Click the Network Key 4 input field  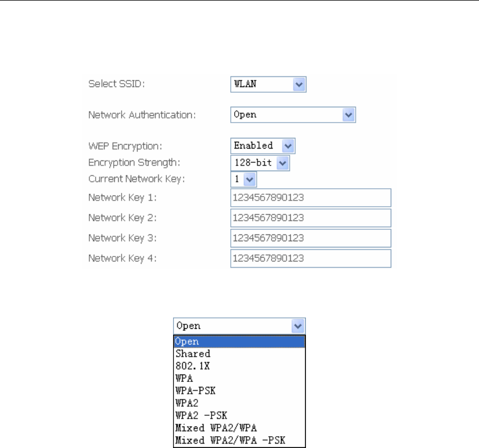point(310,259)
